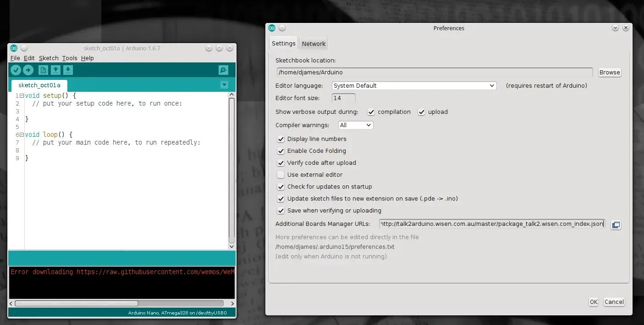Click the console scroll left arrow

pos(11,303)
